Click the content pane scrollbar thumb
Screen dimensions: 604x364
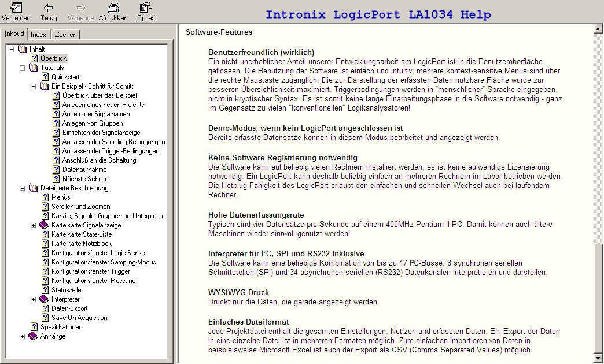coord(598,299)
